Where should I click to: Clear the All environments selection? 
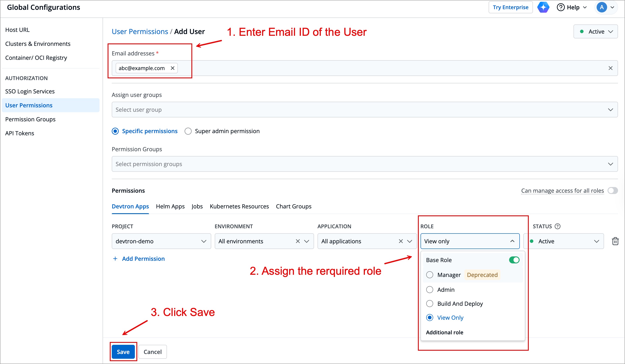click(298, 241)
